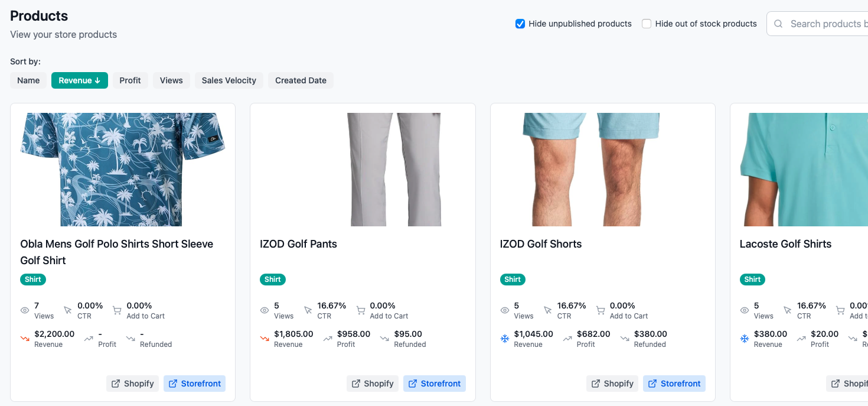
Task: Click the search magnifier icon
Action: tap(778, 24)
